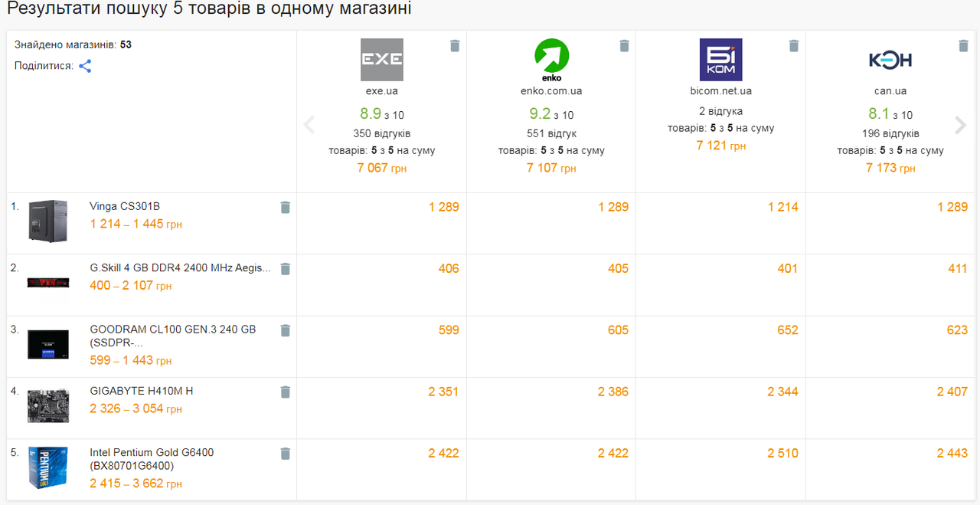Screen dimensions: 980x505
Task: Remove Vinga CS301B from the list
Action: pyautogui.click(x=286, y=207)
